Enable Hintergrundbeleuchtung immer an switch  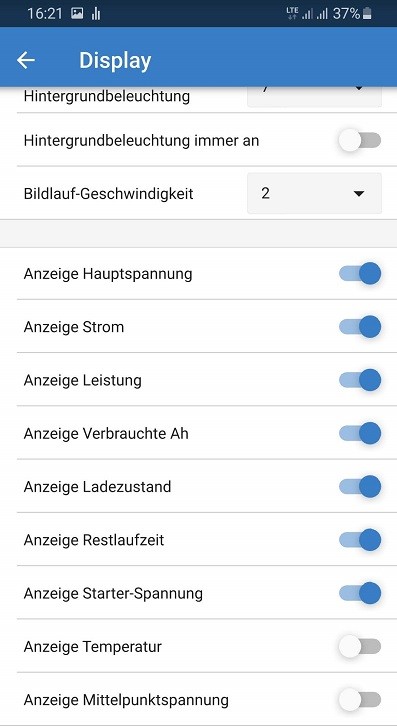(x=360, y=140)
